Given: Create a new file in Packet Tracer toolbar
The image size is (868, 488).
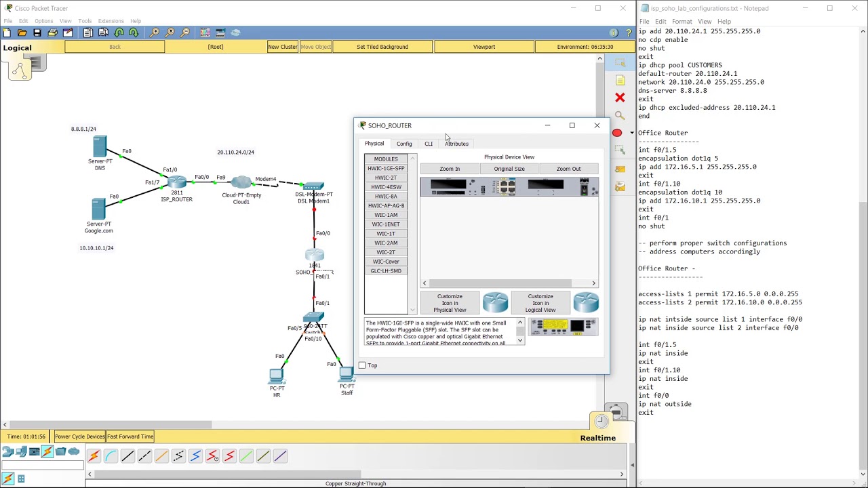Looking at the screenshot, I should pos(7,33).
